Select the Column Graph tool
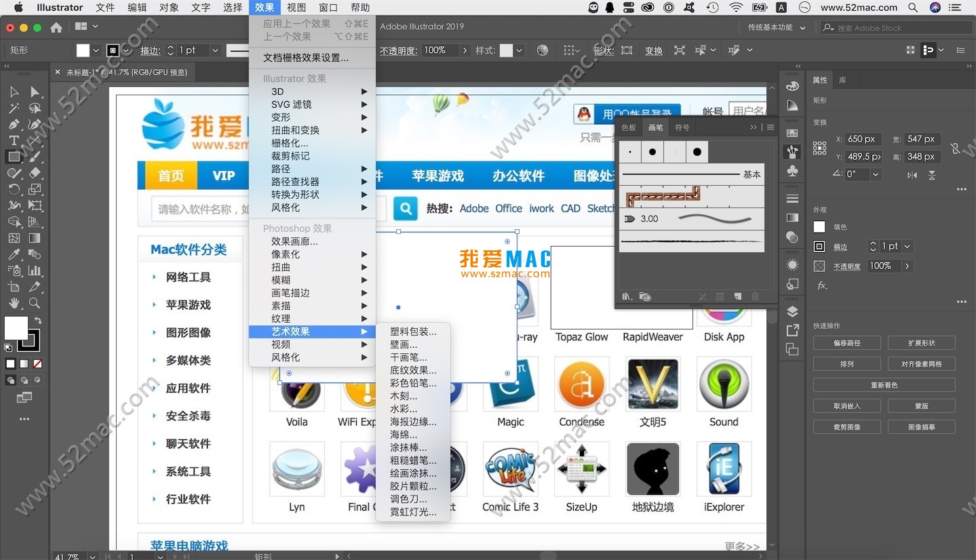The image size is (976, 560). (35, 271)
